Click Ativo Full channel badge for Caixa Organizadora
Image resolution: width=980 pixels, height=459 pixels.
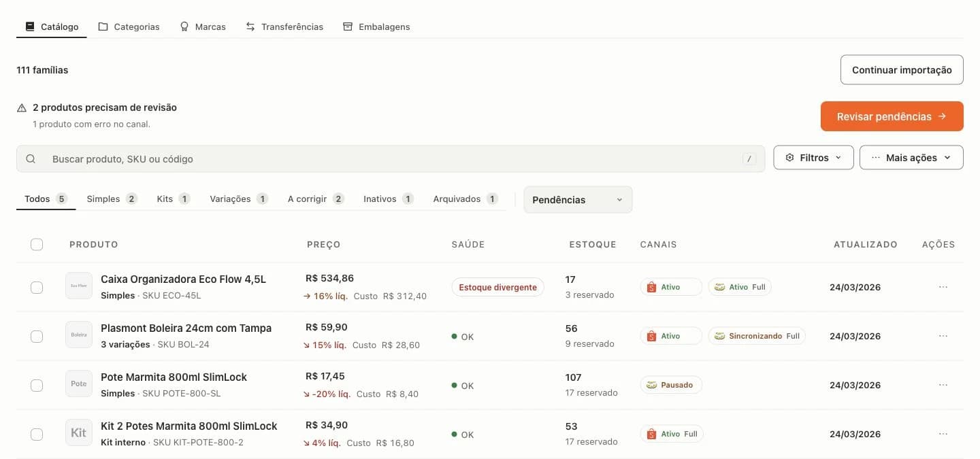pos(740,287)
